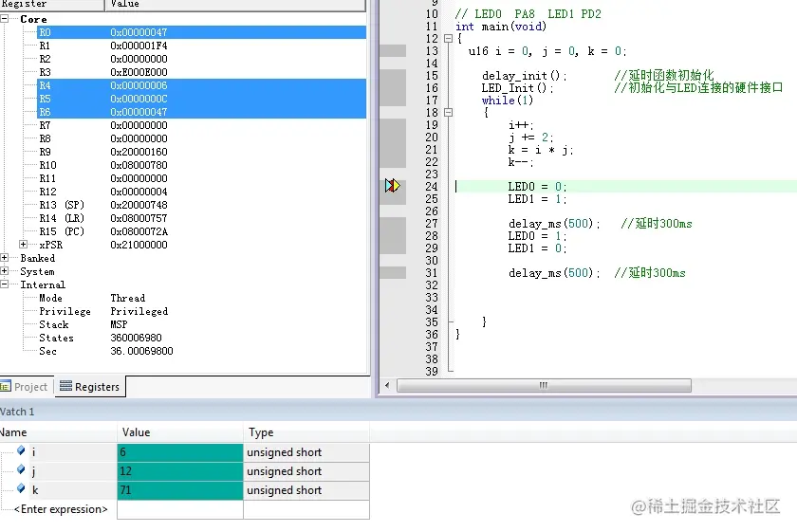Click the watch variable icon for j
Image resolution: width=797 pixels, height=532 pixels.
[21, 469]
